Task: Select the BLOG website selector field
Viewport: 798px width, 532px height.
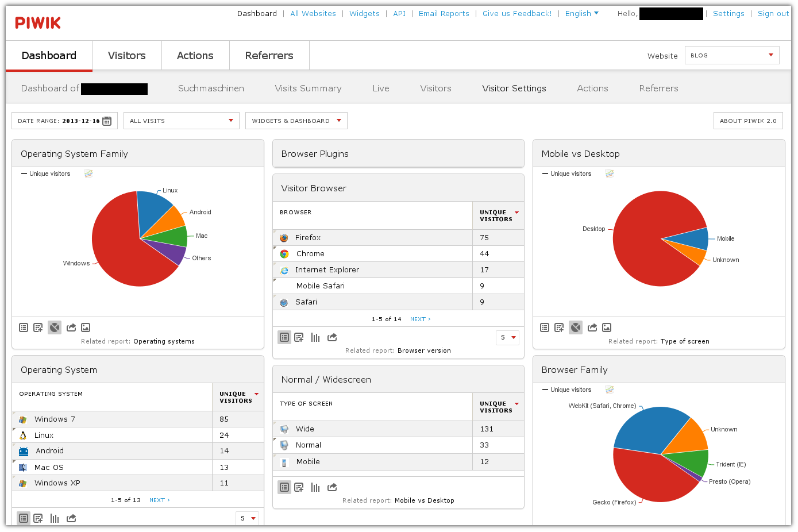Action: [x=731, y=55]
